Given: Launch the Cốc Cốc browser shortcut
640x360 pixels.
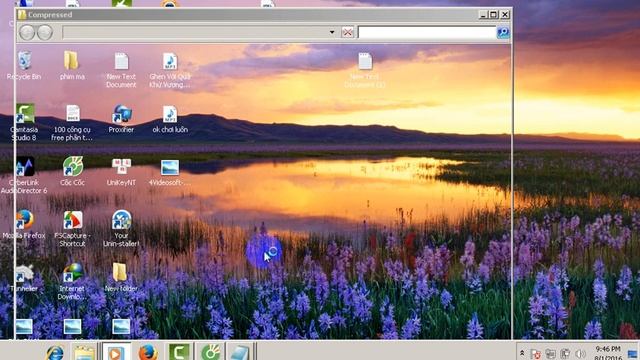Looking at the screenshot, I should pos(73,171).
